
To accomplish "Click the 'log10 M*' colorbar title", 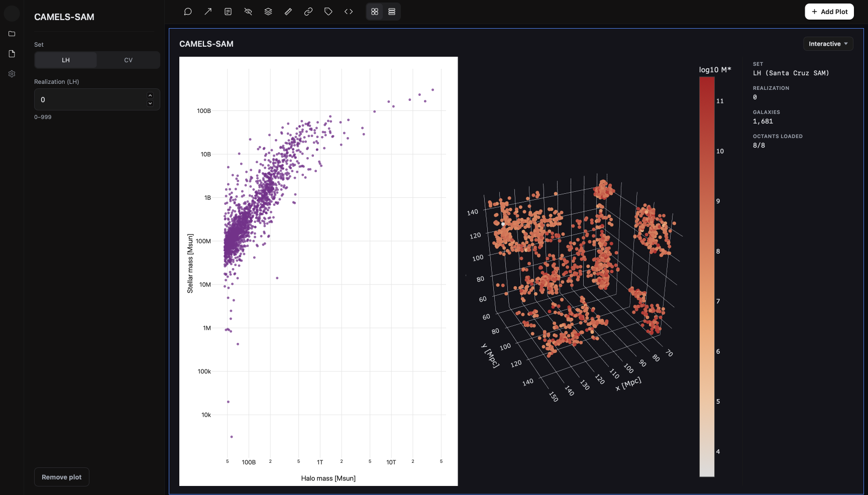I will 715,70.
